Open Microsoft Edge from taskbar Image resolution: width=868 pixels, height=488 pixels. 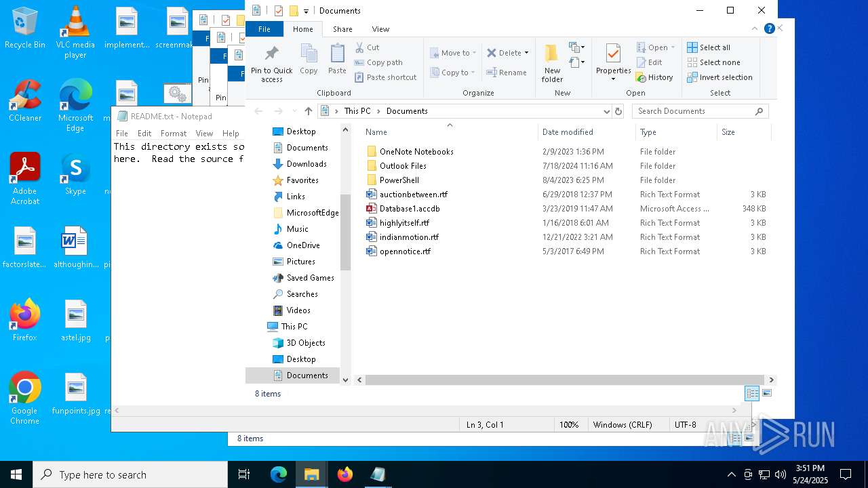tap(279, 474)
